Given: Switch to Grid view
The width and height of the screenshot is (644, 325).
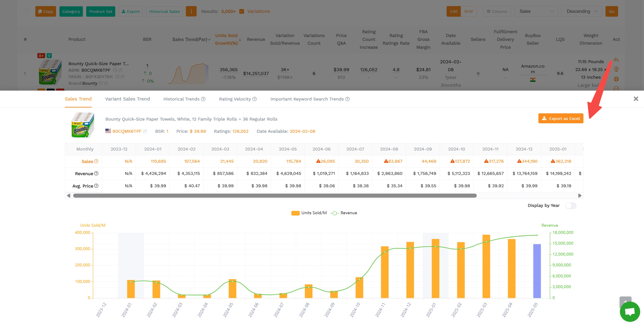Looking at the screenshot, I should [x=468, y=11].
